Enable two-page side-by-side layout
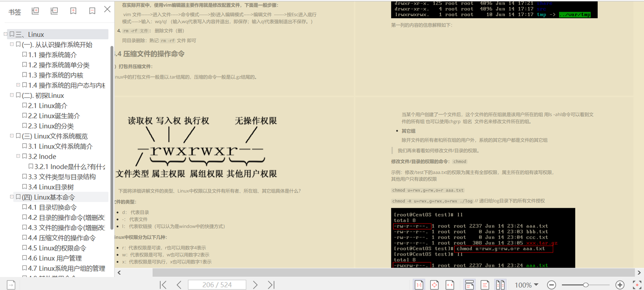This screenshot has width=644, height=290. click(x=500, y=285)
